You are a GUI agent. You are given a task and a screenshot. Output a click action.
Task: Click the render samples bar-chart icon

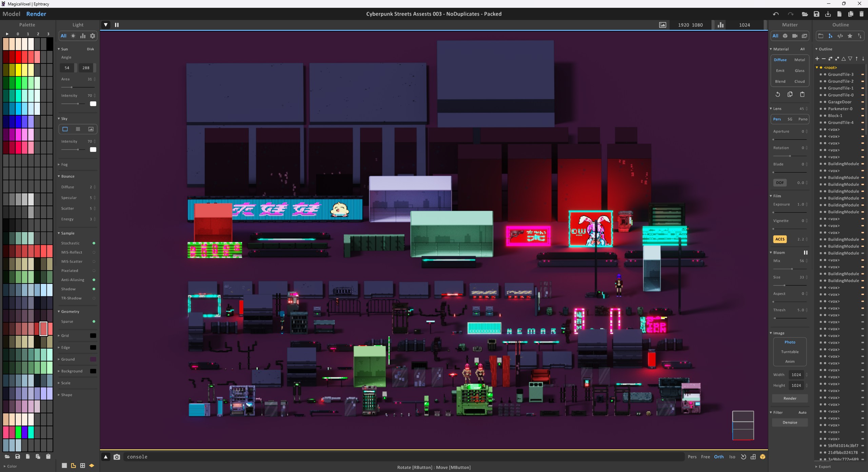pyautogui.click(x=721, y=25)
